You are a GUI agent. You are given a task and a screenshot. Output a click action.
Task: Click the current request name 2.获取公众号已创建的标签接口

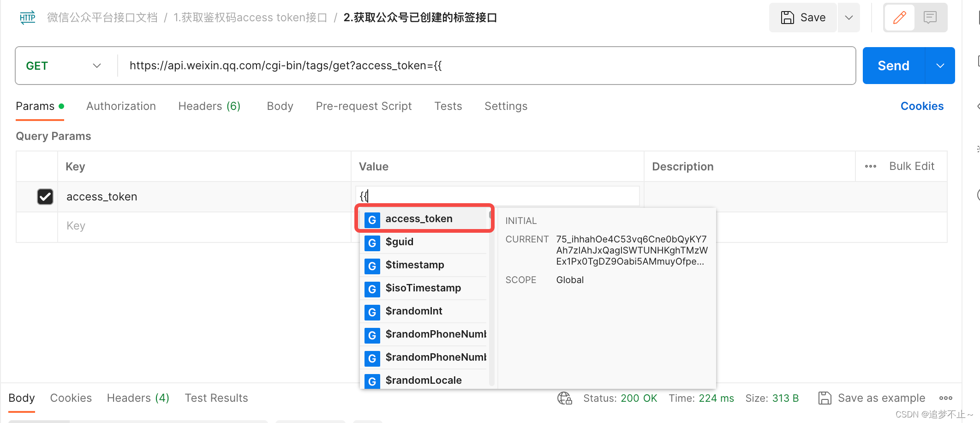tap(420, 18)
